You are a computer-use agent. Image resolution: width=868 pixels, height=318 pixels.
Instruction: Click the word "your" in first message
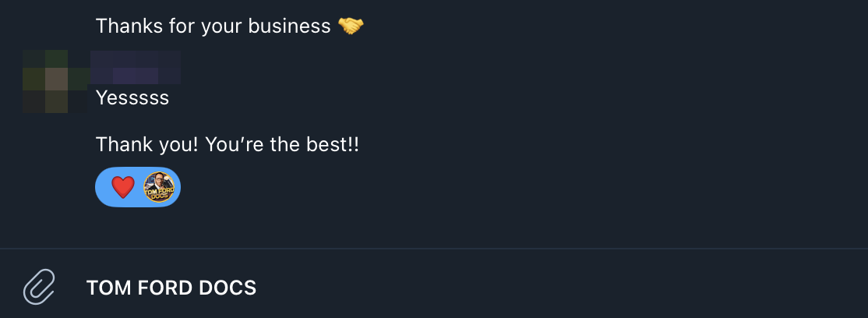[222, 26]
